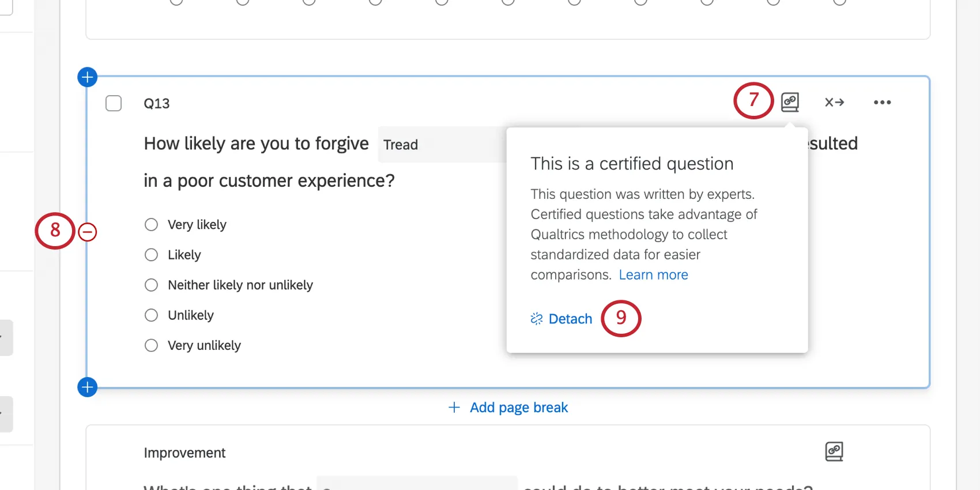Viewport: 980px width, 490px height.
Task: Select the Very unlikely radio button
Action: pos(151,345)
